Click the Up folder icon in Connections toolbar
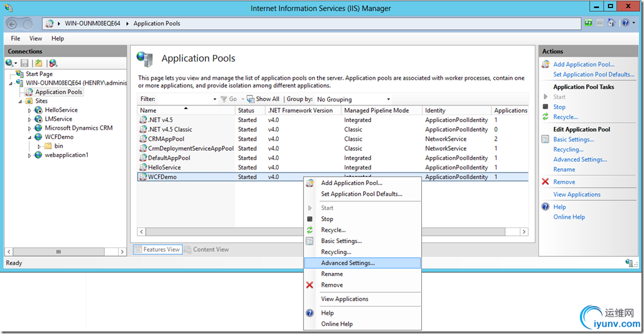The width and height of the screenshot is (644, 334). [39, 63]
